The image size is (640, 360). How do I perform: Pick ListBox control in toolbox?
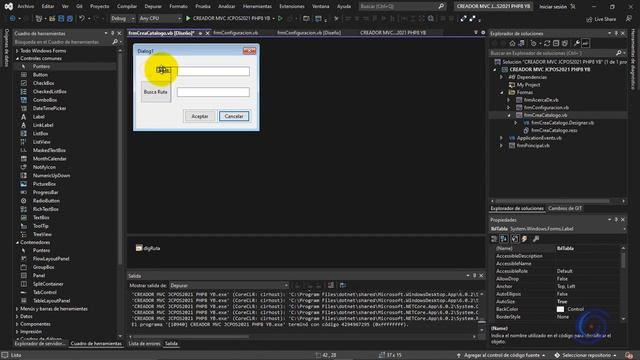tap(40, 133)
